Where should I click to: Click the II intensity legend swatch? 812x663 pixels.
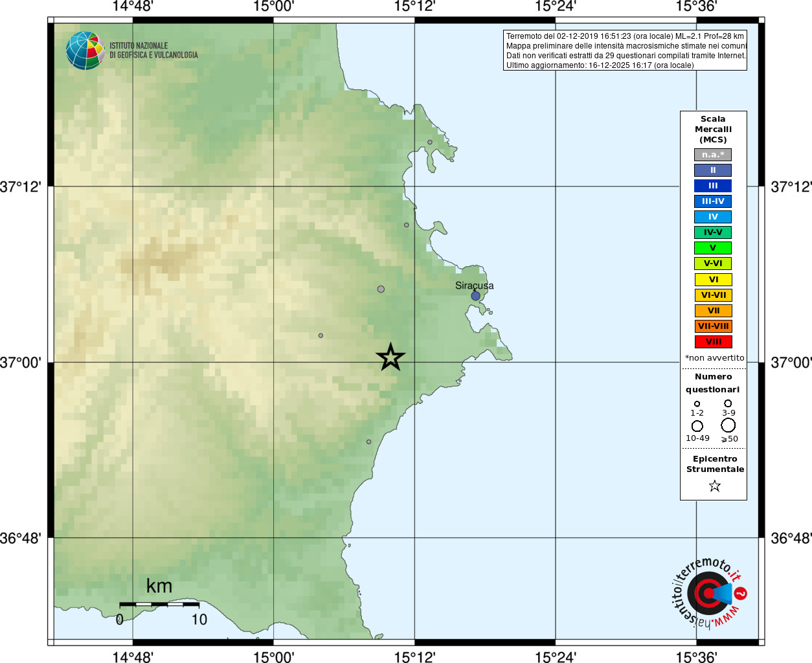pyautogui.click(x=713, y=170)
